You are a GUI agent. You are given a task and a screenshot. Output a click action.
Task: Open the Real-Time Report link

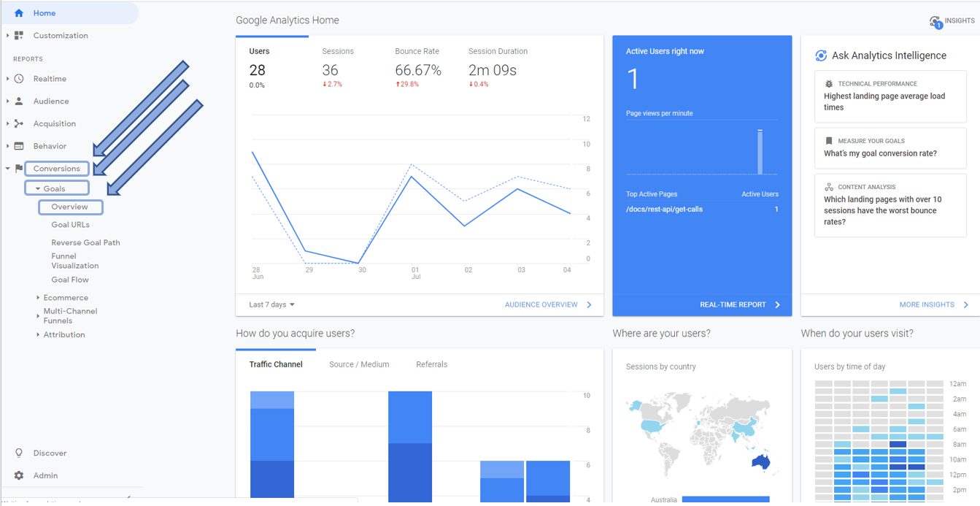(733, 305)
